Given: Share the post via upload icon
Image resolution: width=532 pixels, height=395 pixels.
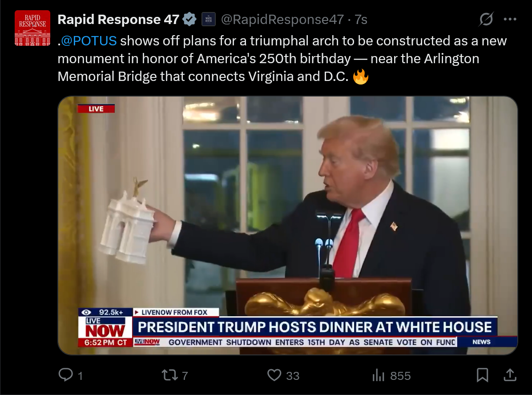Looking at the screenshot, I should point(510,375).
